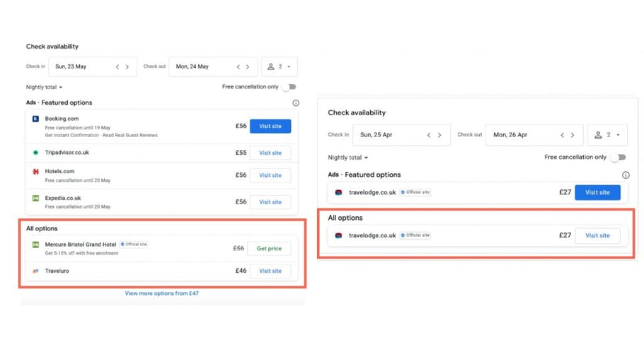Viewport: 644px width, 357px height.
Task: Get price for Mercure Bristol Grand Hotel
Action: point(269,248)
